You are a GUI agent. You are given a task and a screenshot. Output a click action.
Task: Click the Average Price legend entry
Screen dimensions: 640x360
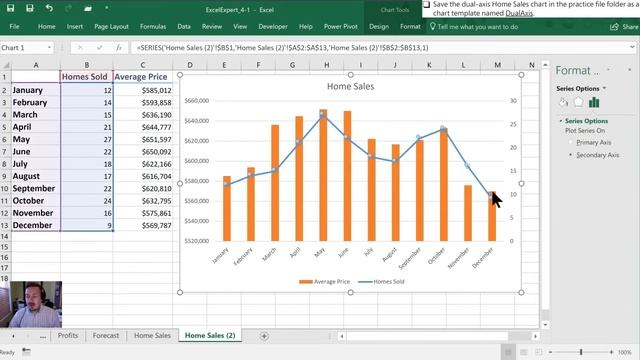[x=324, y=282]
